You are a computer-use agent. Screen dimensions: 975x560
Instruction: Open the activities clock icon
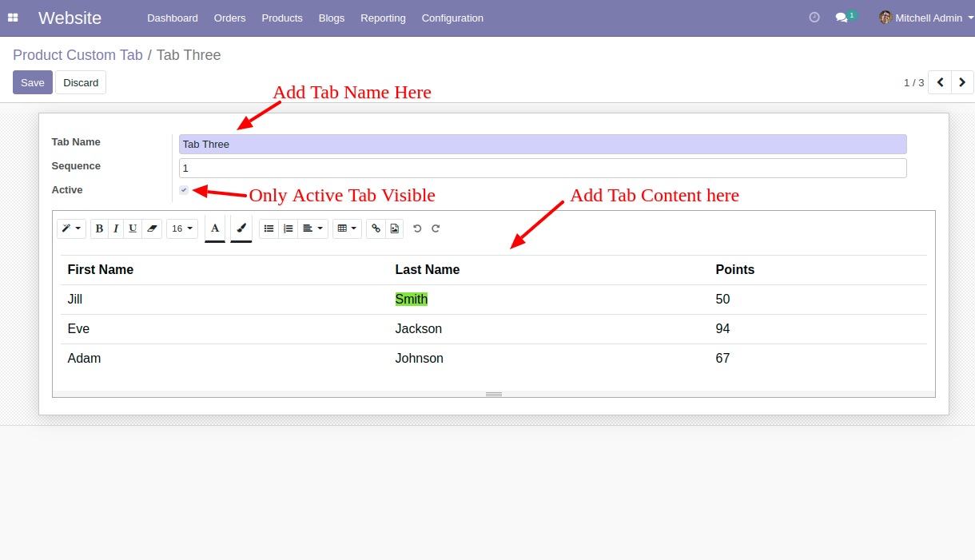[814, 18]
